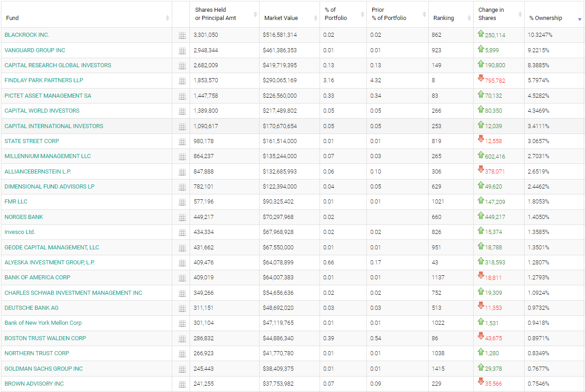This screenshot has height=392, width=585.
Task: Open FMR LLC fund link
Action: tap(16, 201)
